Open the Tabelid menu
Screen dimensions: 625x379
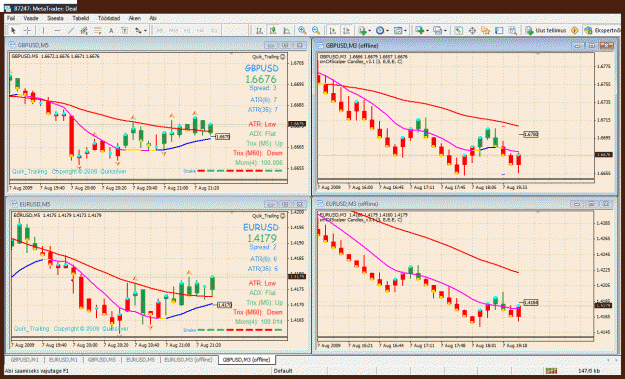81,18
